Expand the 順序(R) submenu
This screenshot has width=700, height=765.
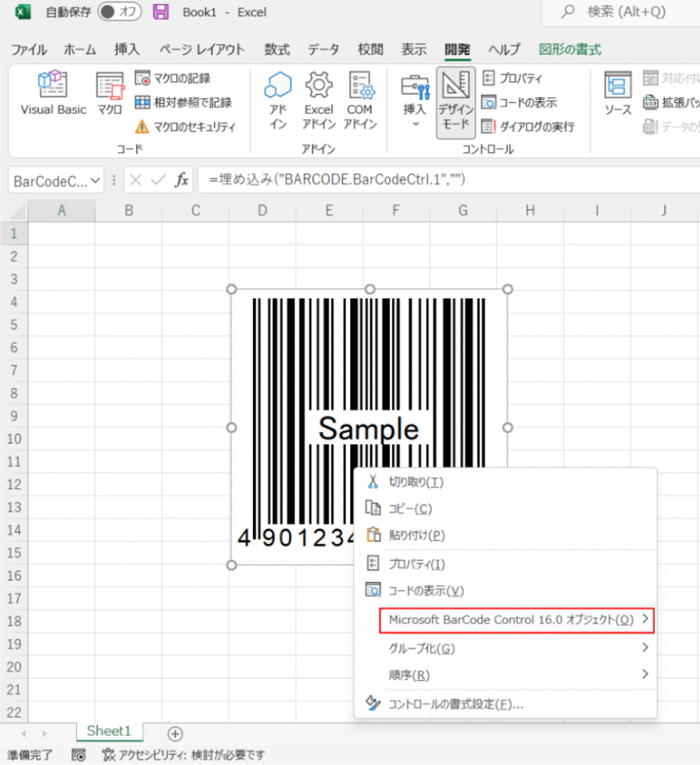point(506,676)
